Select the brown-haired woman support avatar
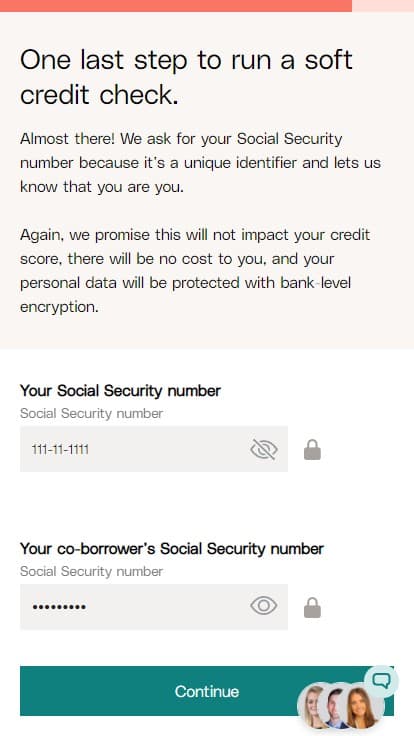Screen dimensions: 414x736 coord(363,708)
